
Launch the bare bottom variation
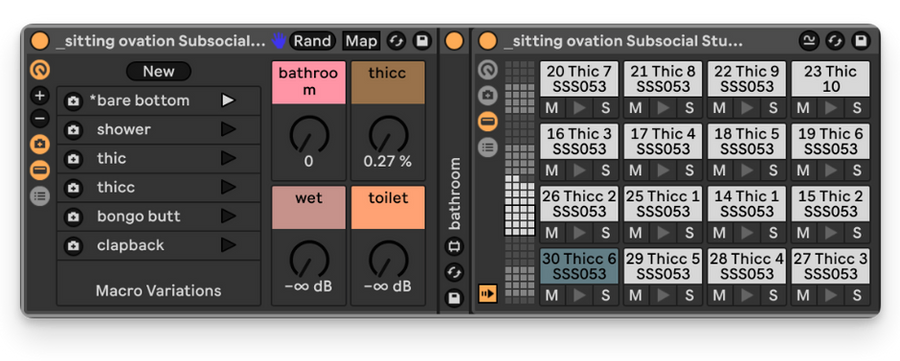[228, 100]
